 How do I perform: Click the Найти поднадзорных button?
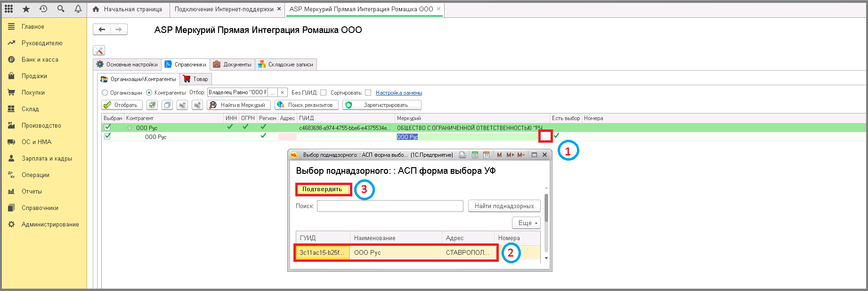(x=504, y=206)
